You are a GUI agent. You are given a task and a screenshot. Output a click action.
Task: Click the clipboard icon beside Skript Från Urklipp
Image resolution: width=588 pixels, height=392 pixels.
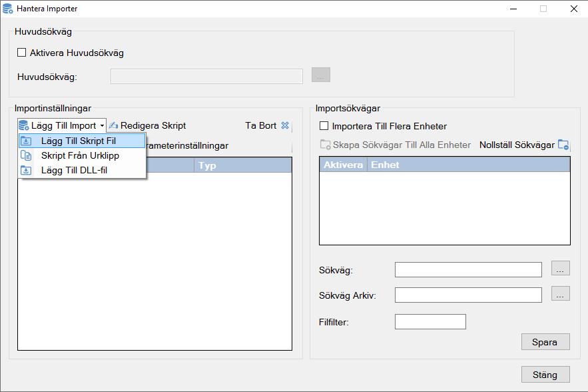26,155
